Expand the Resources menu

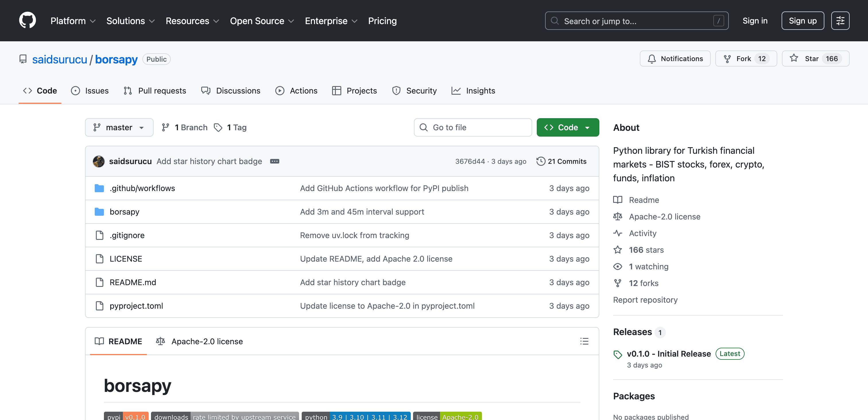tap(192, 21)
